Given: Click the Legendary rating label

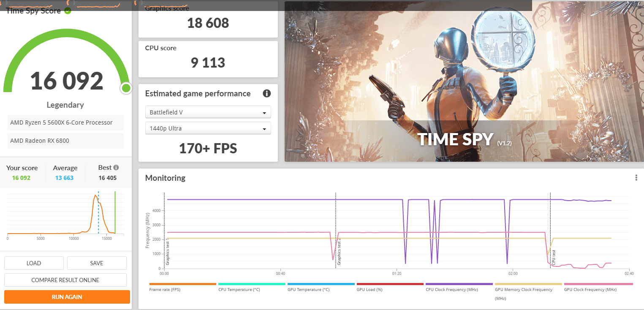Looking at the screenshot, I should click(65, 105).
